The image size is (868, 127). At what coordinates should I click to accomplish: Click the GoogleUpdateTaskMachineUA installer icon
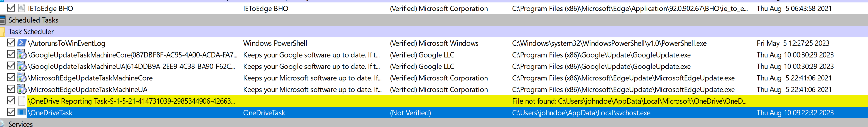pyautogui.click(x=22, y=66)
